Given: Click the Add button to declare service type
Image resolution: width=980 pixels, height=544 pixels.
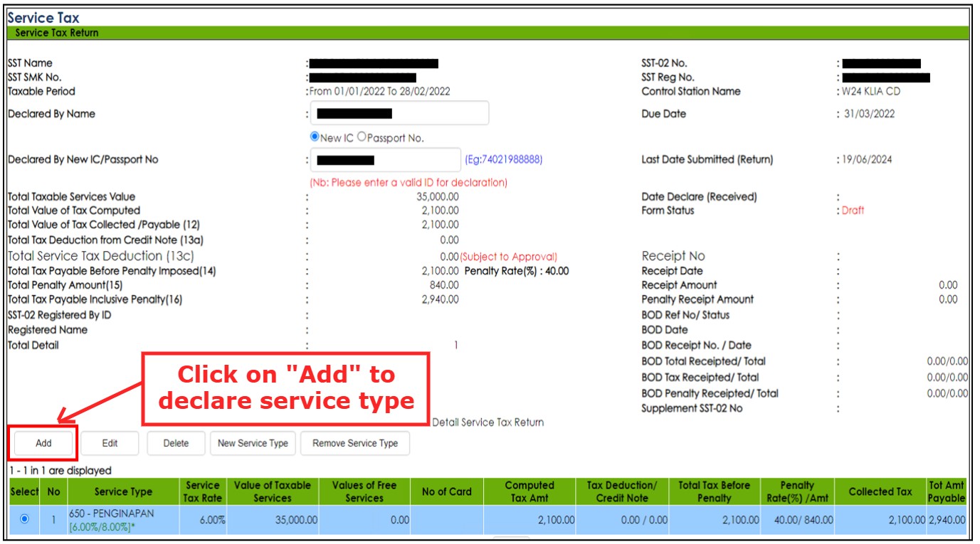Looking at the screenshot, I should pyautogui.click(x=43, y=443).
